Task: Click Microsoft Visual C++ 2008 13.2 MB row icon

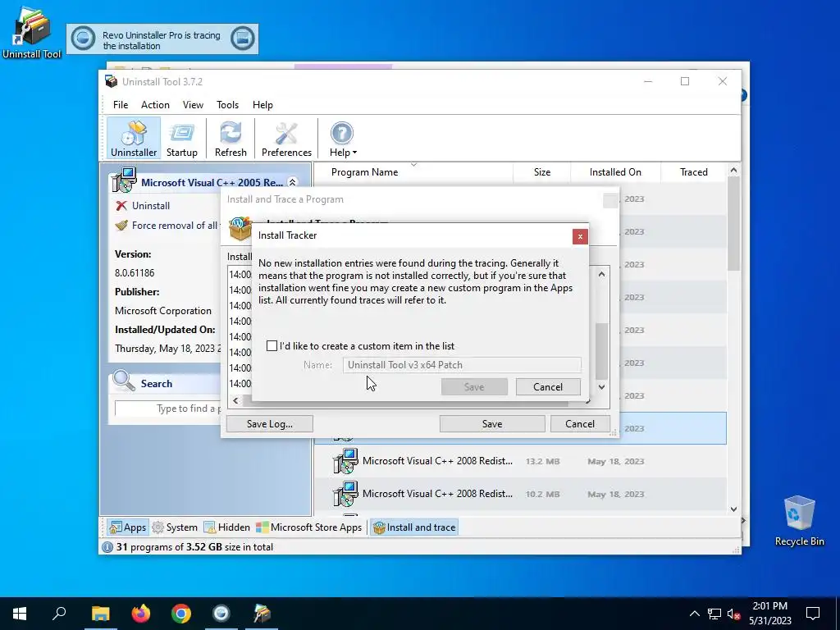Action: tap(345, 461)
